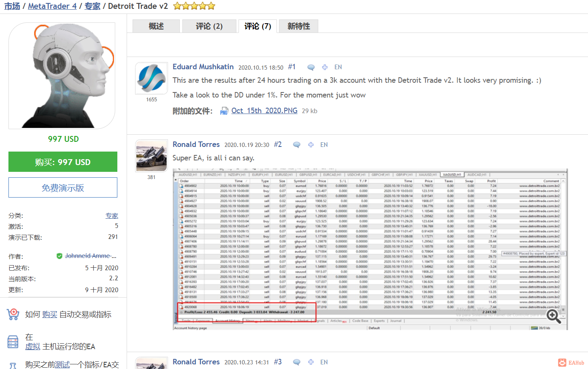Image resolution: width=588 pixels, height=369 pixels.
Task: Open Ronald Torres's name link on comment #2
Action: tap(196, 144)
